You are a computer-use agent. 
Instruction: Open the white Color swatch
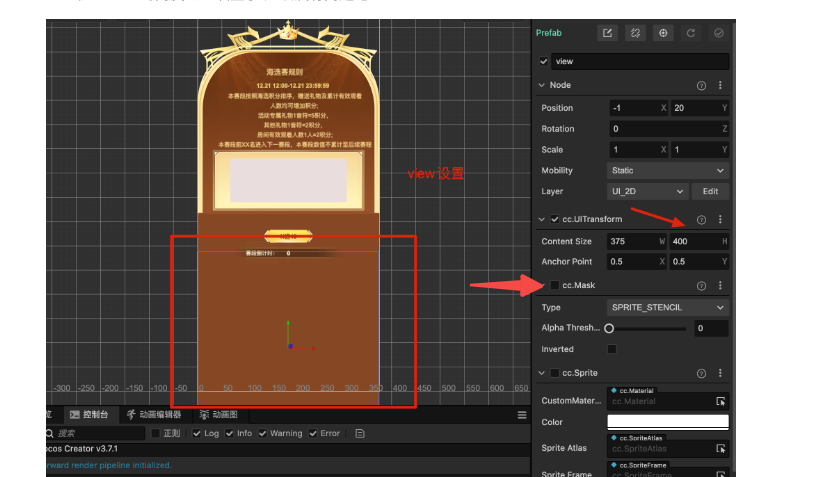pos(668,422)
